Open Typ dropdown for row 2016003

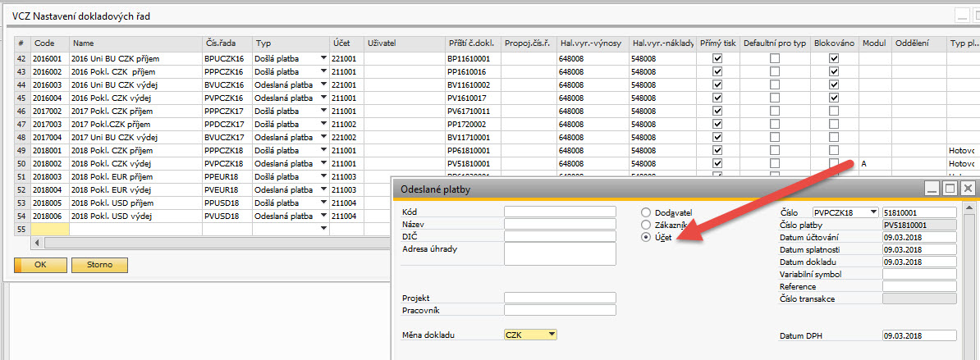pos(323,84)
